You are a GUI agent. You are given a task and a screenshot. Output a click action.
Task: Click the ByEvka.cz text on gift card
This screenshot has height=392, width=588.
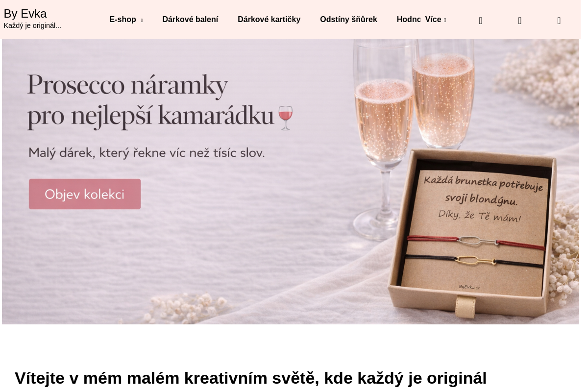click(469, 287)
